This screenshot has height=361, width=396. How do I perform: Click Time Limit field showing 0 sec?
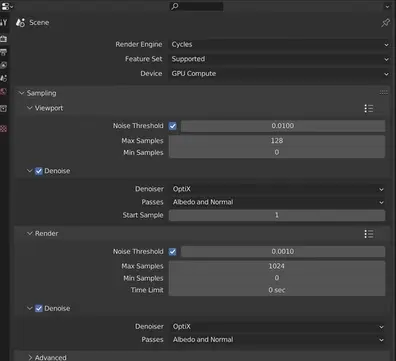(x=277, y=290)
